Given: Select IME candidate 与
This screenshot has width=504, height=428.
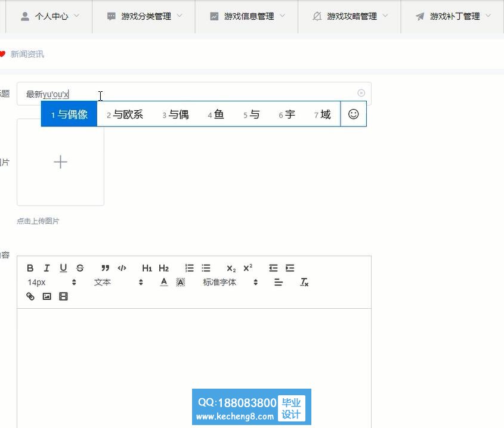Looking at the screenshot, I should 251,114.
